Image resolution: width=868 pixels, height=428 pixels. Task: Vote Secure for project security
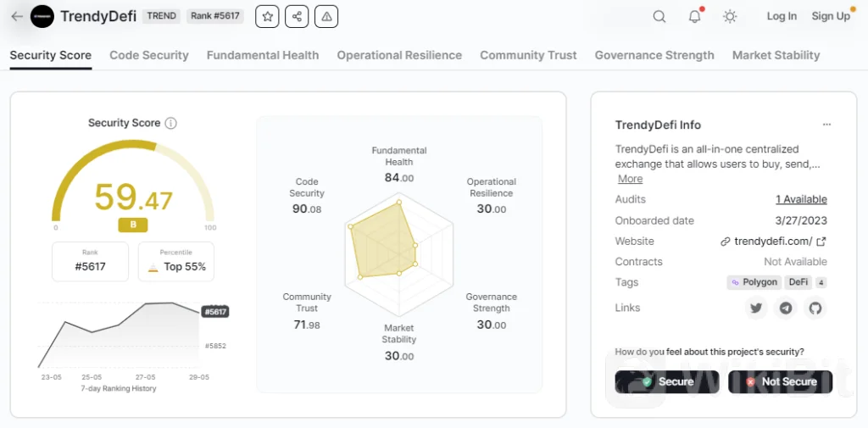click(x=667, y=382)
